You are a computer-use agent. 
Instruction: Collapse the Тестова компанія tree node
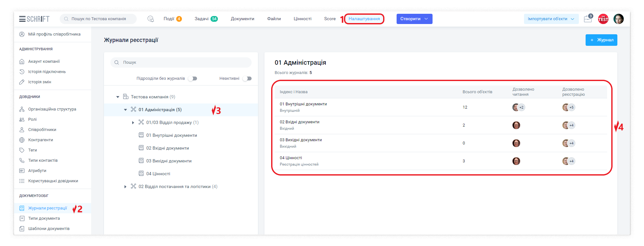[118, 97]
